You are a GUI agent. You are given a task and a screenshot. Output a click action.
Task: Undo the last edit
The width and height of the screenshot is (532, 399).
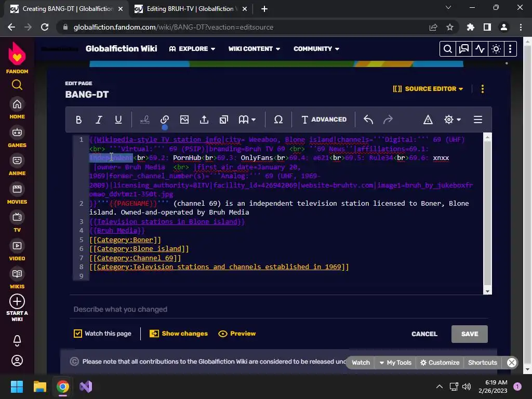[x=368, y=119]
